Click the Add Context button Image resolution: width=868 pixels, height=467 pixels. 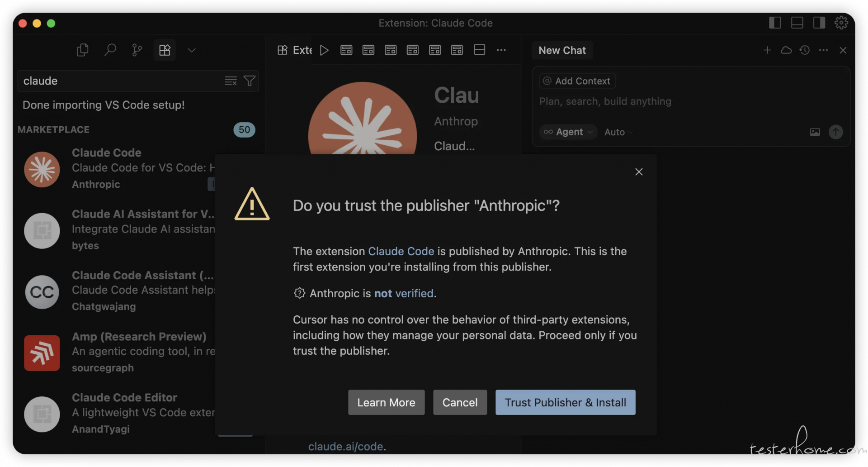click(577, 81)
